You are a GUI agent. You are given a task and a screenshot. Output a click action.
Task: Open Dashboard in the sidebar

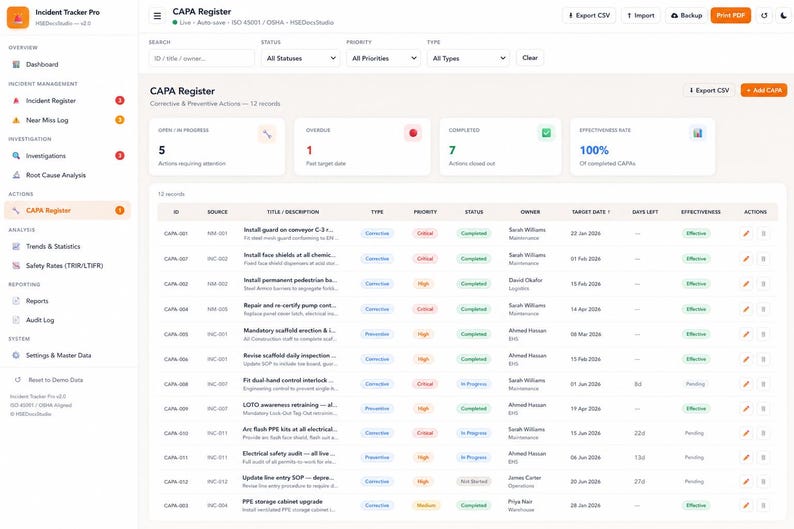point(67,64)
